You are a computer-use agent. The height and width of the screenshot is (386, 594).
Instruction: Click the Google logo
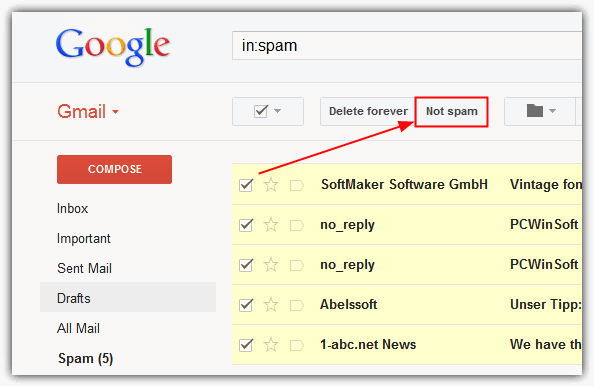pyautogui.click(x=113, y=47)
